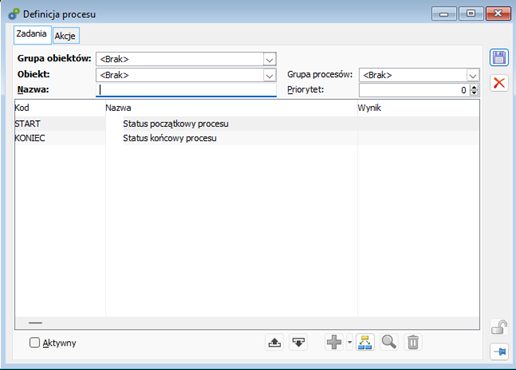Click the app icon in the title bar

(x=14, y=14)
